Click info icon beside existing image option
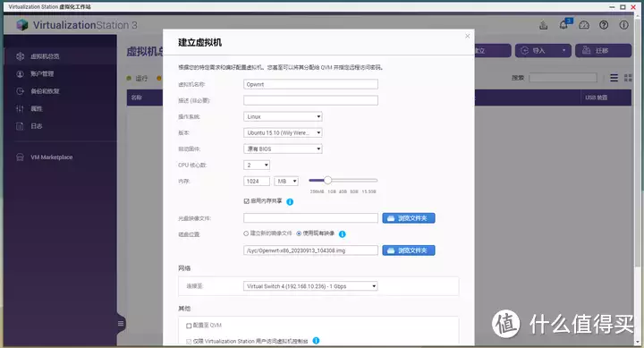This screenshot has width=644, height=348. 342,233
